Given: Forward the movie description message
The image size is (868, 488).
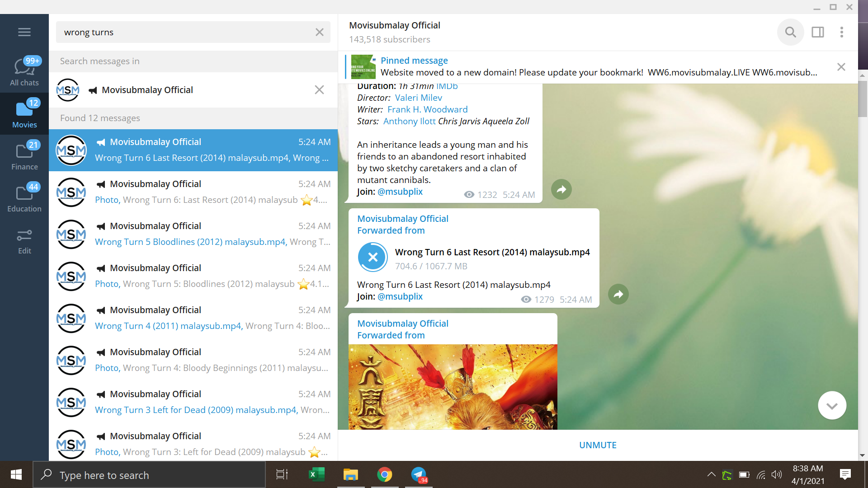Looking at the screenshot, I should point(561,189).
